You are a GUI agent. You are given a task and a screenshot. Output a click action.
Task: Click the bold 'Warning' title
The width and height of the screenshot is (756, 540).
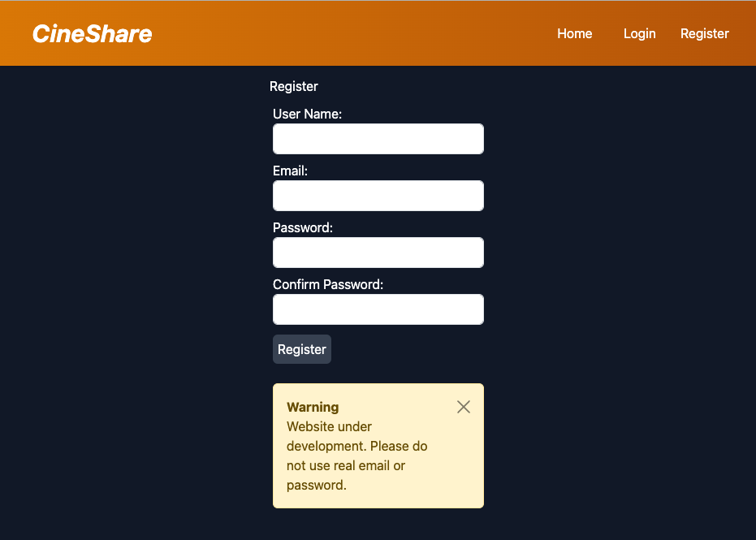click(313, 407)
